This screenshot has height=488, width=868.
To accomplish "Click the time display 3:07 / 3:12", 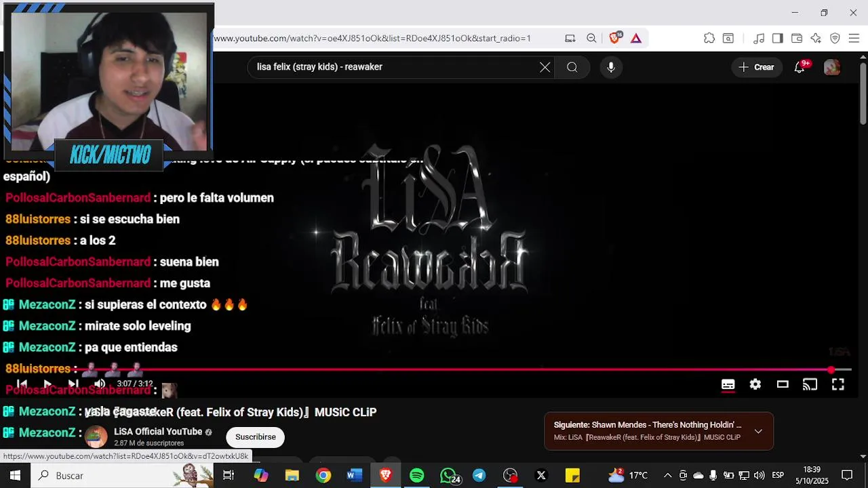I will (x=134, y=384).
